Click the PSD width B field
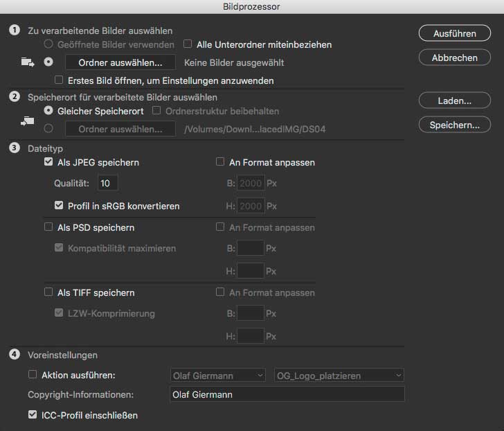Image resolution: width=504 pixels, height=431 pixels. point(251,248)
